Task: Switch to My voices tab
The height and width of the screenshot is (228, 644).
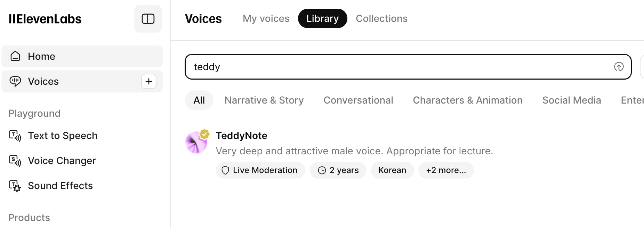Action: pyautogui.click(x=266, y=18)
